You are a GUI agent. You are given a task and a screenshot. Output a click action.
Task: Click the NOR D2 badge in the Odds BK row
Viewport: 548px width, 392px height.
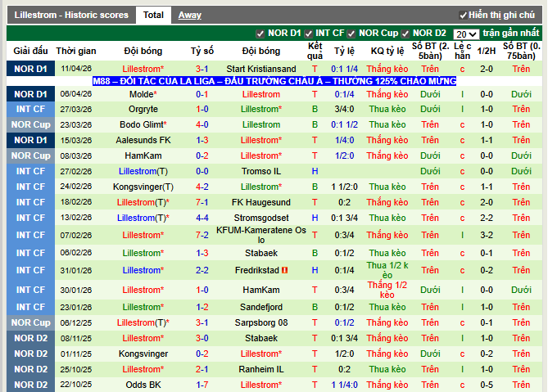(30, 385)
